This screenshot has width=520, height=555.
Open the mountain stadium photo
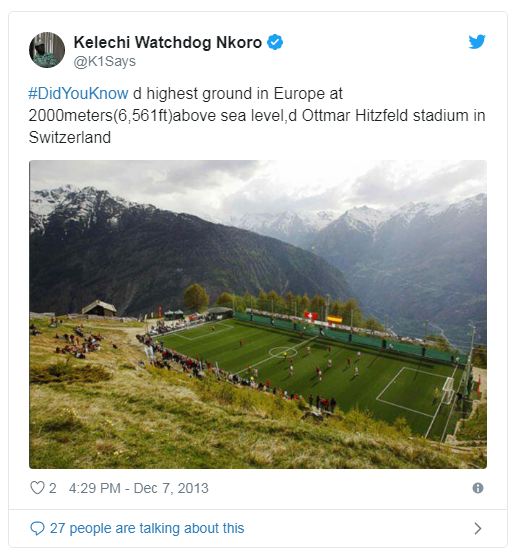click(258, 314)
